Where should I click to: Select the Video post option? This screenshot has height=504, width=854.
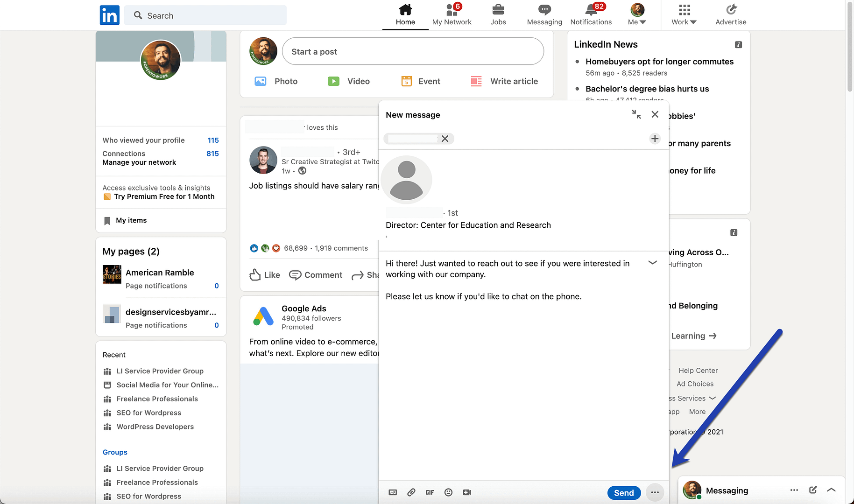[349, 81]
